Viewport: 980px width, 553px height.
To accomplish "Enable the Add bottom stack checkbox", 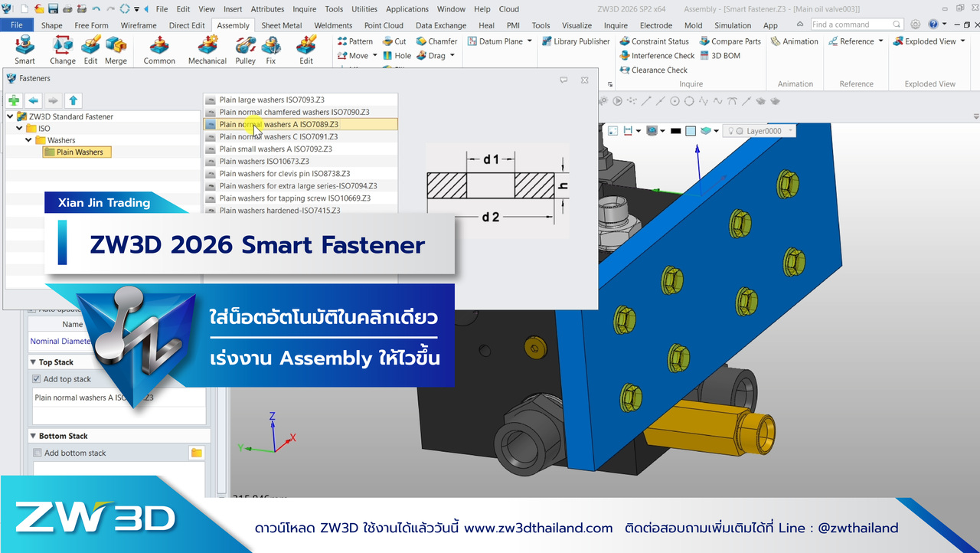I will [x=37, y=453].
